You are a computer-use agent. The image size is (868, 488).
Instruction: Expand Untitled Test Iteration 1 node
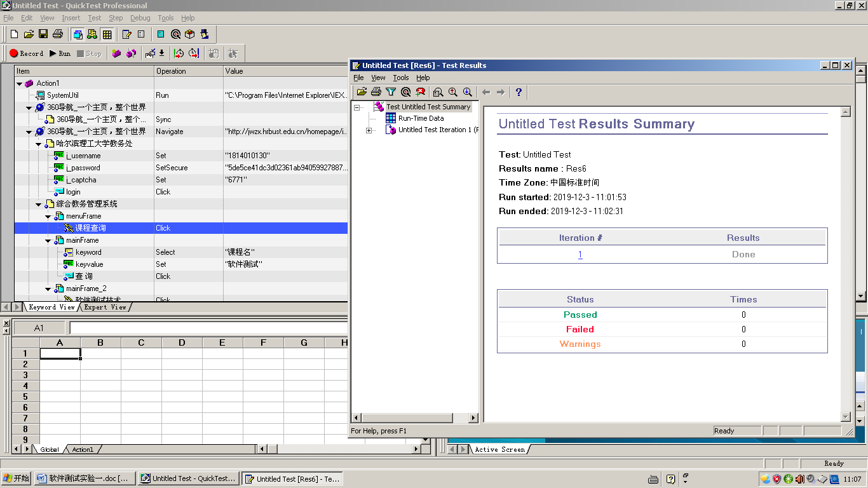tap(369, 130)
